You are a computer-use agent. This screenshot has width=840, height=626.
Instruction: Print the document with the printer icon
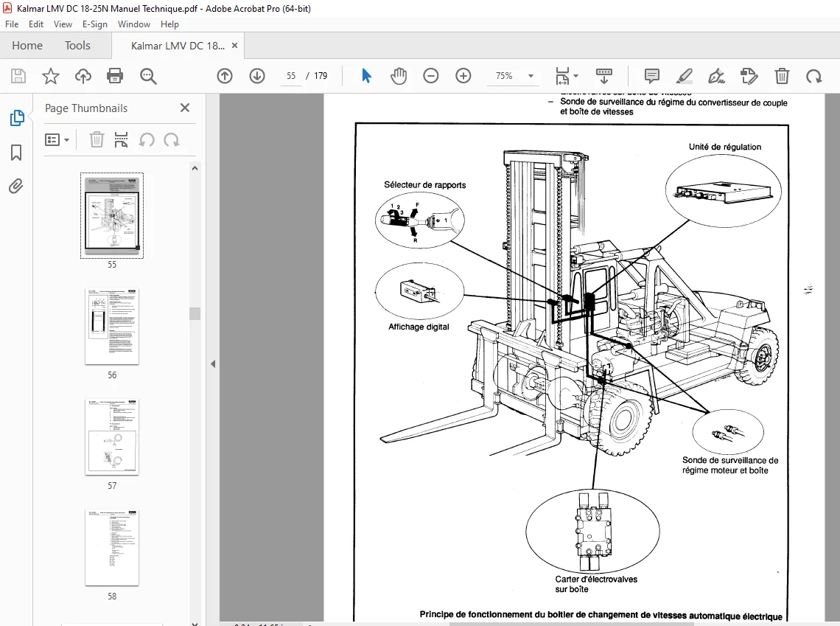[x=115, y=76]
